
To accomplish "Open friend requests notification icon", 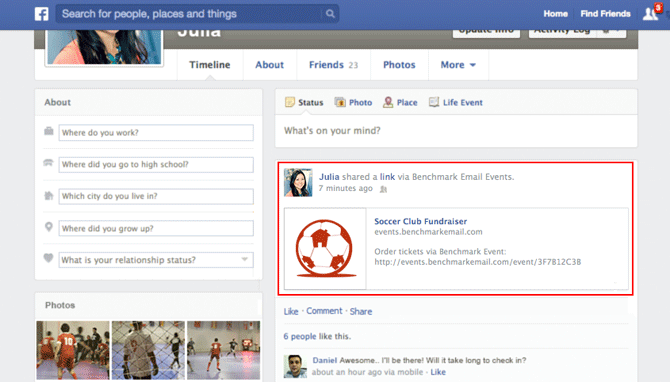I will pyautogui.click(x=651, y=14).
